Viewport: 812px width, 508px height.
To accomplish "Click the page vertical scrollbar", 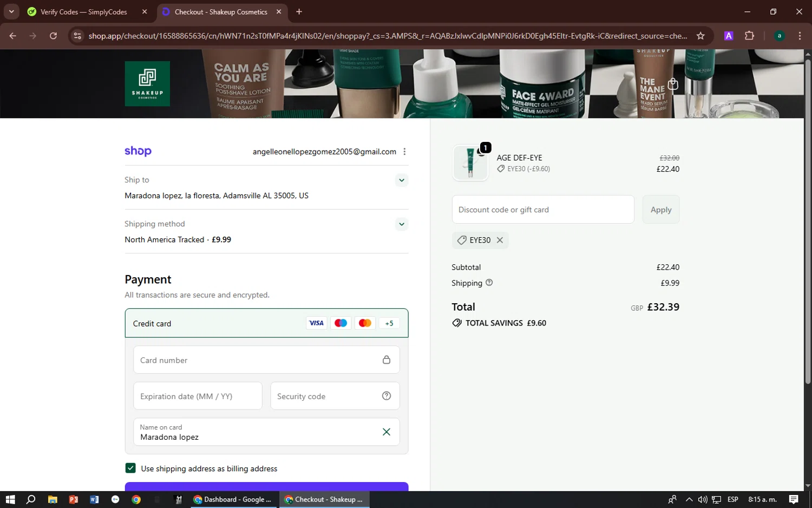I will 808,222.
